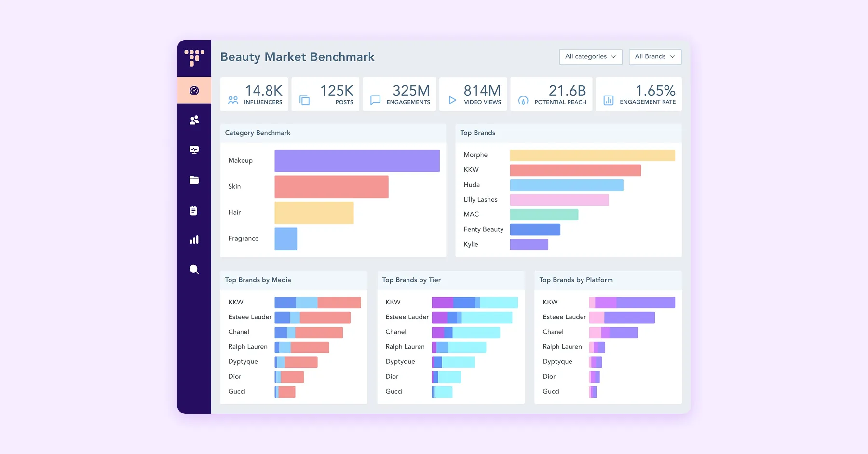Image resolution: width=868 pixels, height=454 pixels.
Task: Open the notes clipboard sidebar icon
Action: point(194,210)
